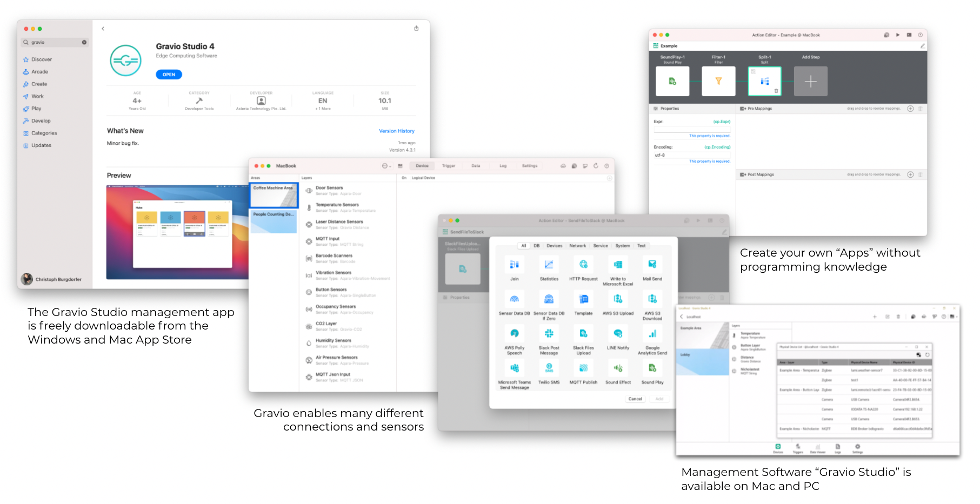The width and height of the screenshot is (980, 504).
Task: Refresh the MacBook window via reload icon
Action: coord(596,166)
